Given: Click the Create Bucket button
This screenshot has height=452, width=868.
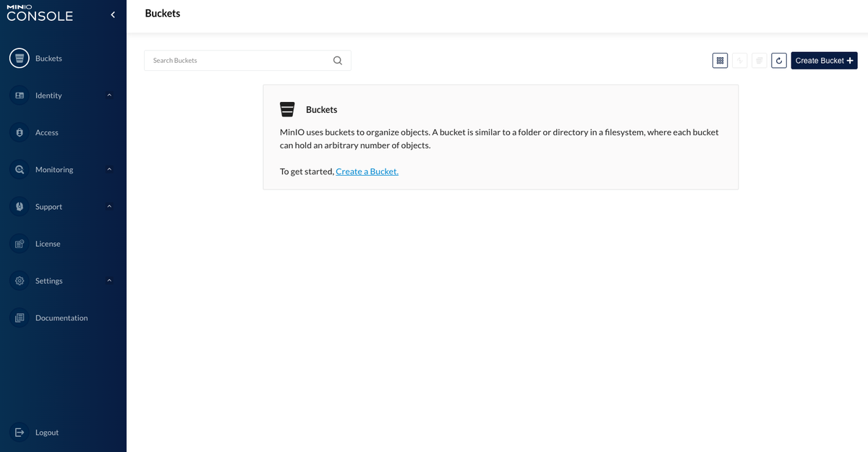Looking at the screenshot, I should tap(824, 60).
